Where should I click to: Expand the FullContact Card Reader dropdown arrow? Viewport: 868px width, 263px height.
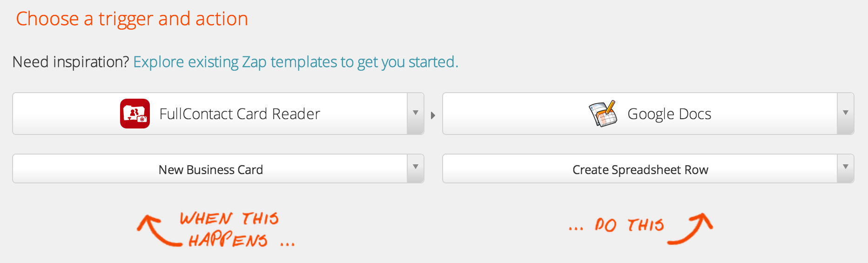tap(416, 113)
